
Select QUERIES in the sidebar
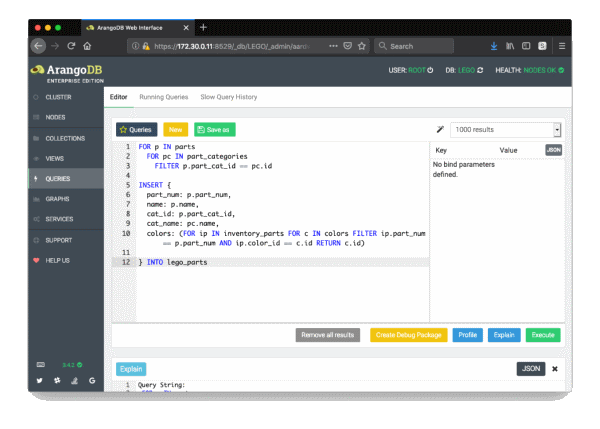[66, 178]
